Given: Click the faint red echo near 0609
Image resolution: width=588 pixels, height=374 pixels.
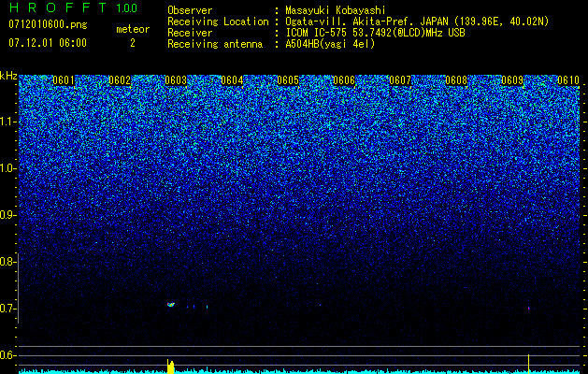Looking at the screenshot, I should [529, 308].
